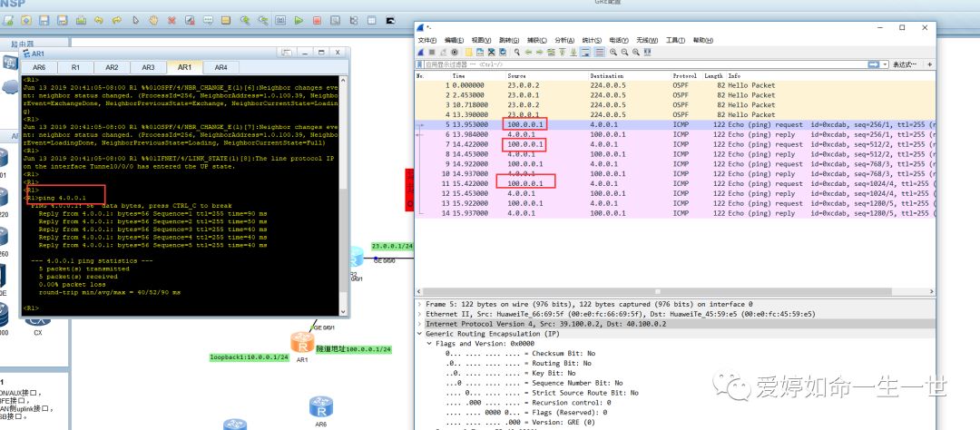Select packet 14 ICMP reply at 15.937000

click(x=675, y=213)
